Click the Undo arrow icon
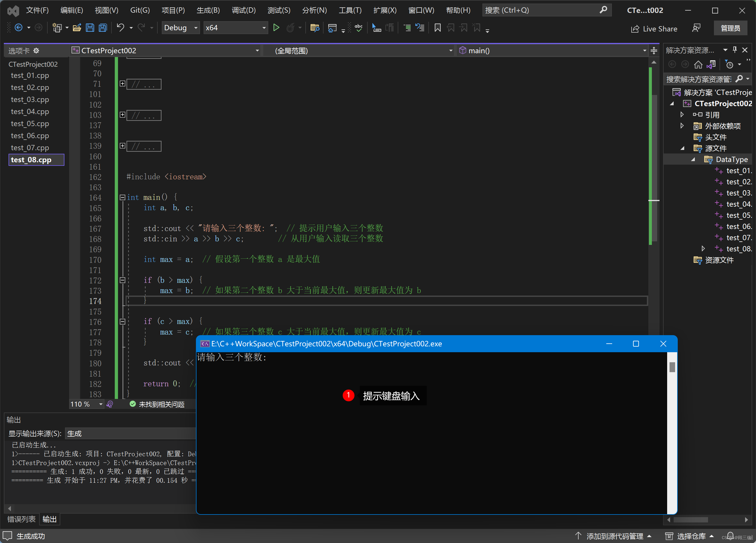The height and width of the screenshot is (543, 756). coord(120,28)
